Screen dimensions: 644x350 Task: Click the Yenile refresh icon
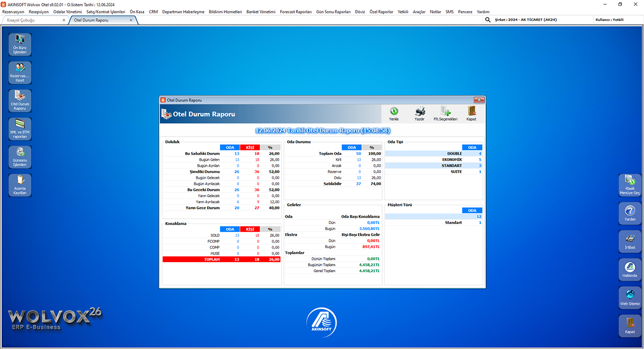tap(393, 113)
